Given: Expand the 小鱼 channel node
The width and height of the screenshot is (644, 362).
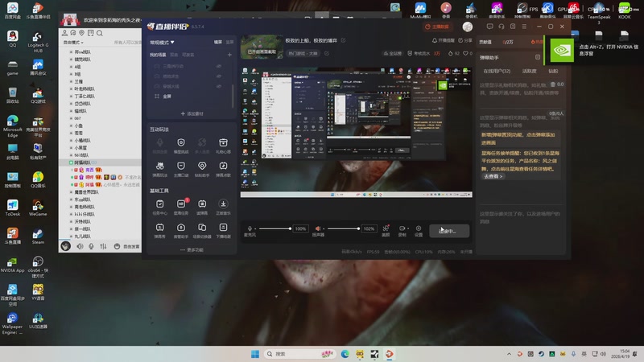Looking at the screenshot, I should pos(71,125).
